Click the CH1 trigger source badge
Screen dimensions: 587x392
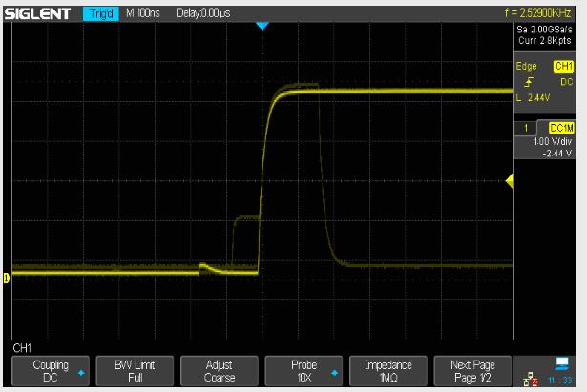(x=563, y=66)
